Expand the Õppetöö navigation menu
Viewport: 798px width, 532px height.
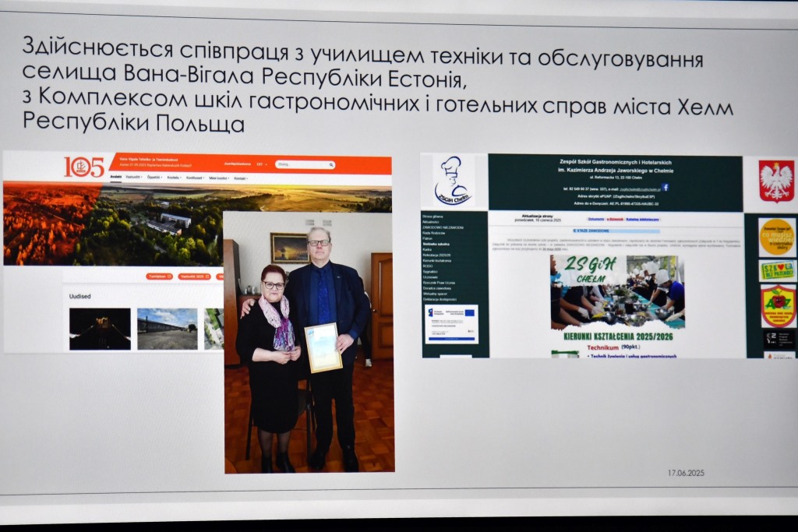(x=154, y=178)
